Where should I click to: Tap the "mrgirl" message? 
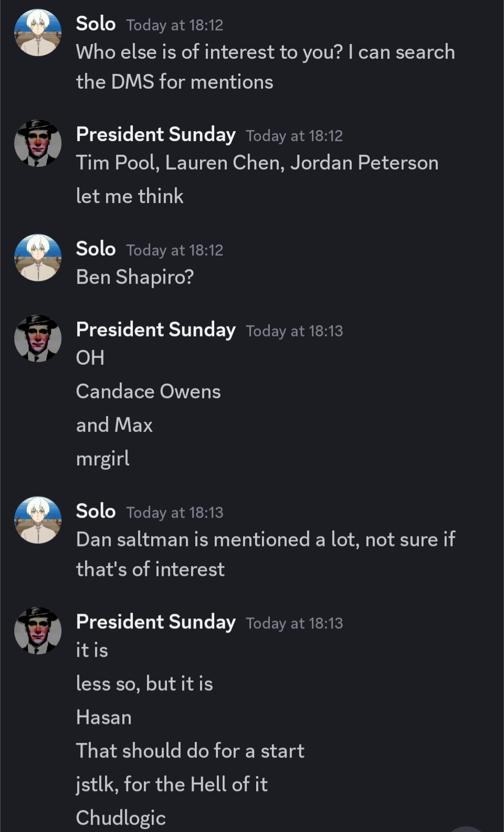[103, 459]
